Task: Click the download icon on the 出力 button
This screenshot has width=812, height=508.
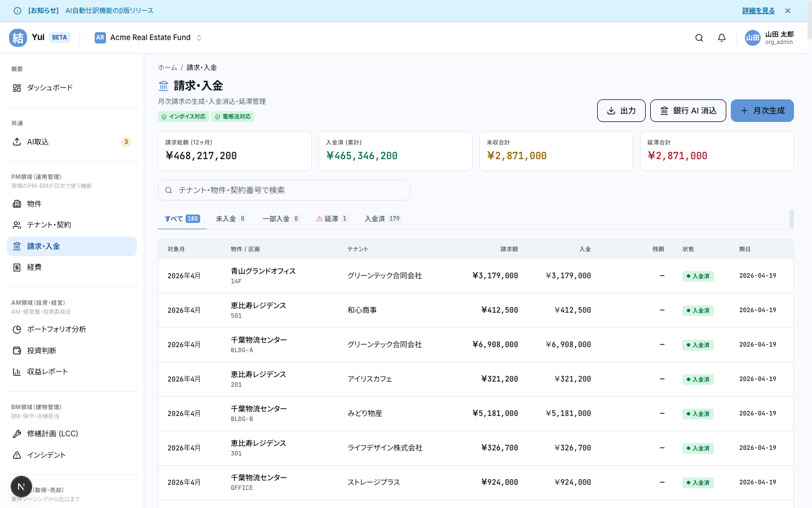Action: pos(611,111)
